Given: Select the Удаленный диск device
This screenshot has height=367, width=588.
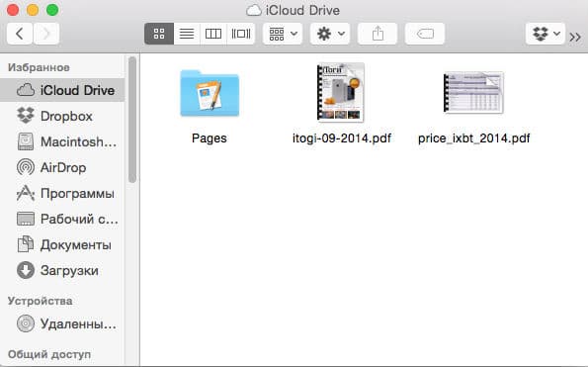Looking at the screenshot, I should (x=62, y=323).
